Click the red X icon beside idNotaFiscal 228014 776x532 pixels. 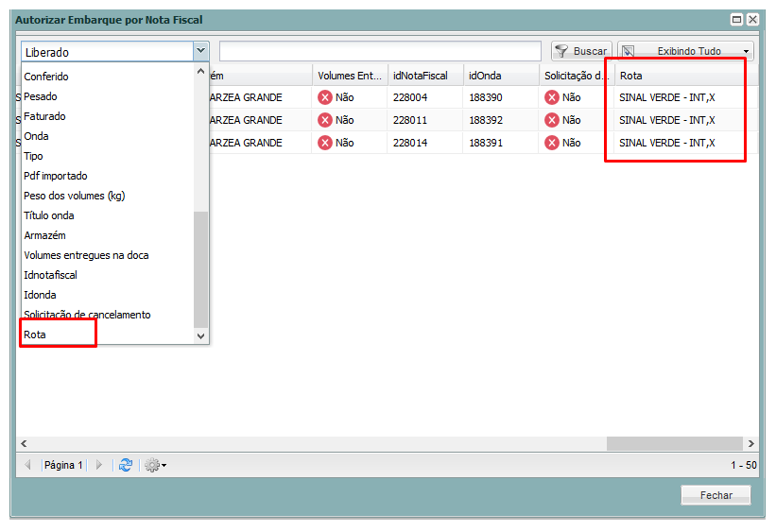(x=324, y=143)
